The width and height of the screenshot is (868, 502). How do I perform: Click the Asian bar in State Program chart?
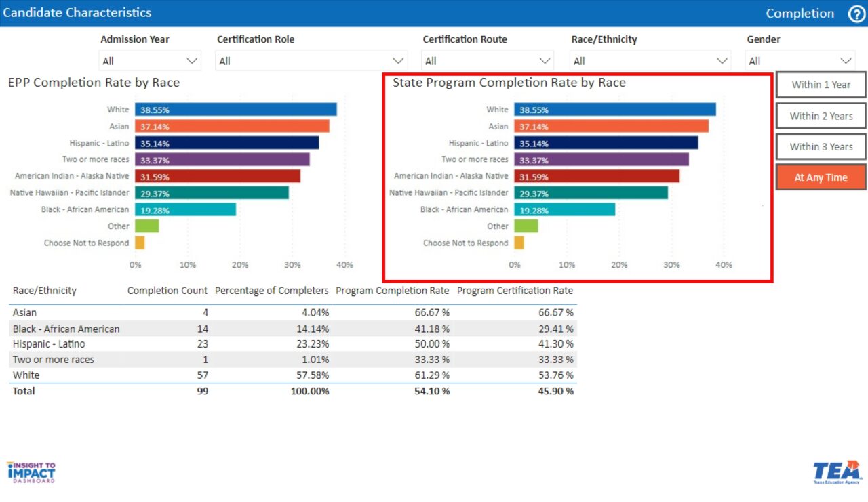[x=610, y=127]
